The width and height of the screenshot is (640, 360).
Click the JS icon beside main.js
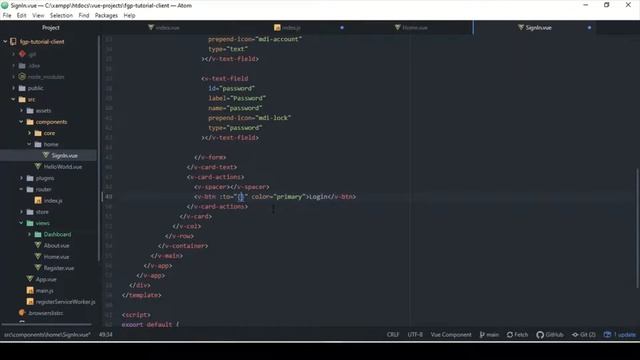tap(30, 290)
